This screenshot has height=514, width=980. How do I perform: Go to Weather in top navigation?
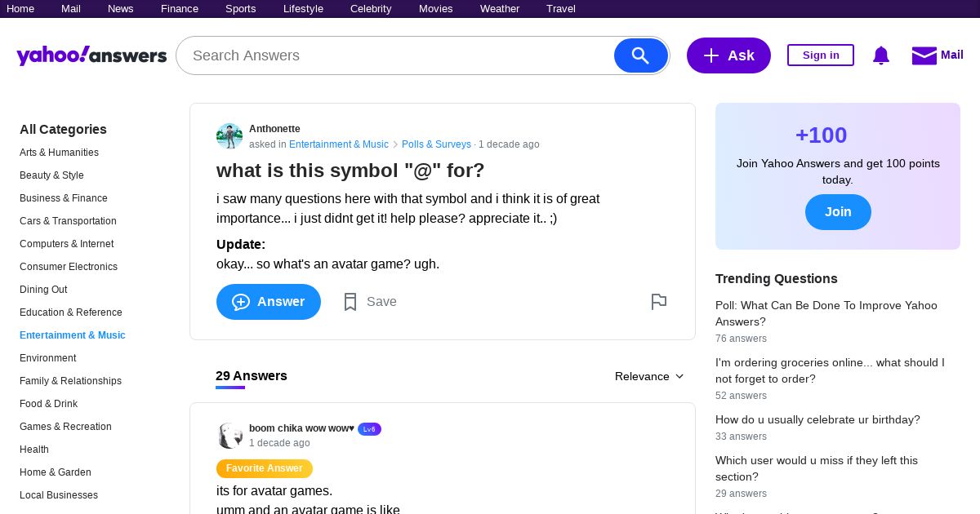tap(500, 9)
